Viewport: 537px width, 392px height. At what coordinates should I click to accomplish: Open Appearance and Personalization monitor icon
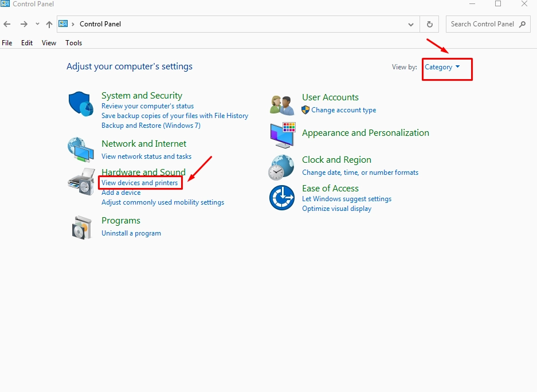(x=281, y=135)
